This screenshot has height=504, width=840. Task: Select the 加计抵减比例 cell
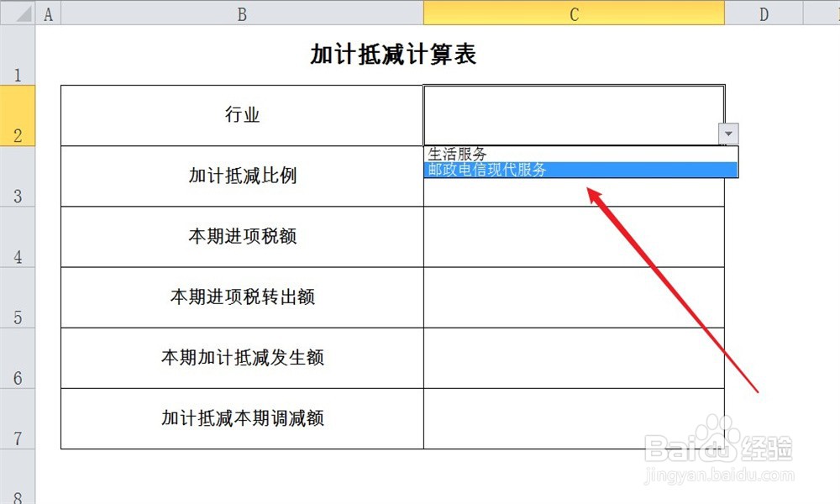click(x=241, y=176)
